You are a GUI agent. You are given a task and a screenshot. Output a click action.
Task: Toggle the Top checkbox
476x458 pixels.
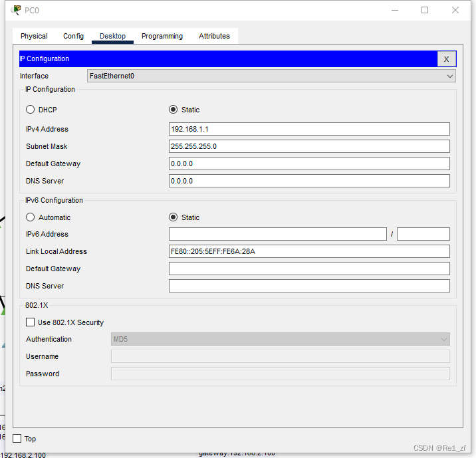[17, 439]
